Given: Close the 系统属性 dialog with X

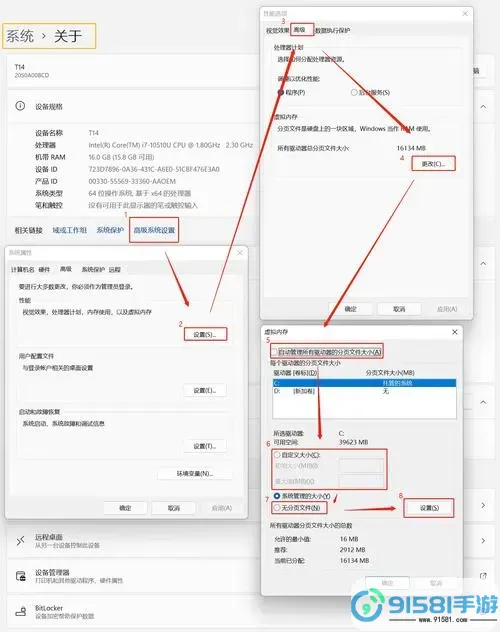Looking at the screenshot, I should tap(240, 252).
